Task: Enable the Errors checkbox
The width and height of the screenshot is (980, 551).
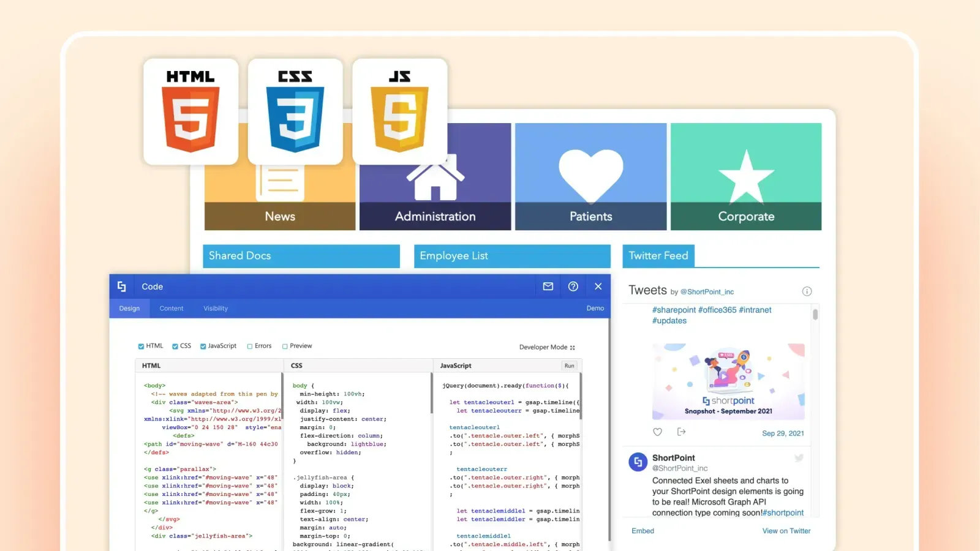Action: 250,346
